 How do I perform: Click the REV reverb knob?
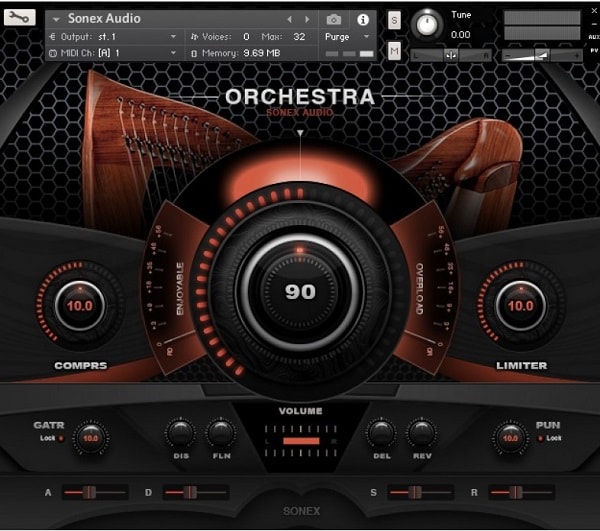pyautogui.click(x=421, y=433)
